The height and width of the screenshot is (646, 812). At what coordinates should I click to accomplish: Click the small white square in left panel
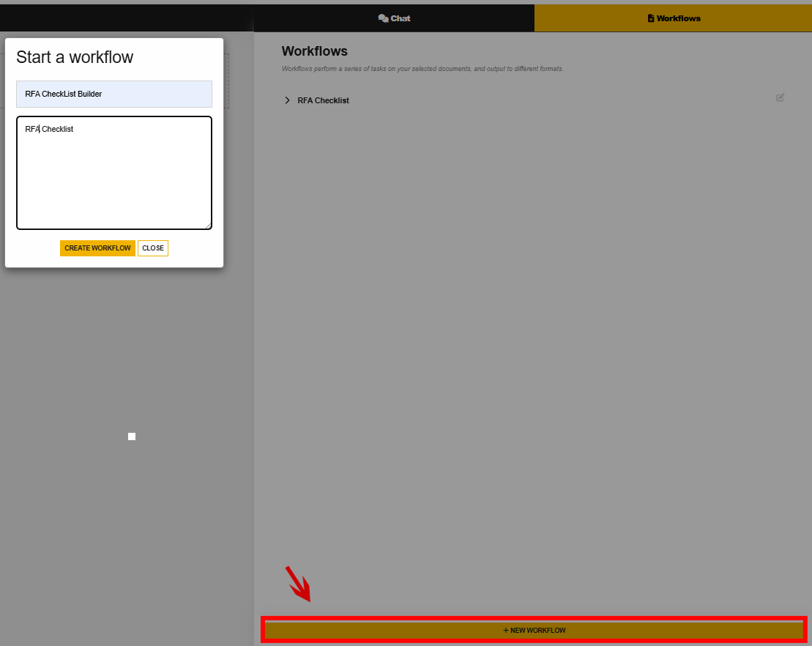point(132,437)
